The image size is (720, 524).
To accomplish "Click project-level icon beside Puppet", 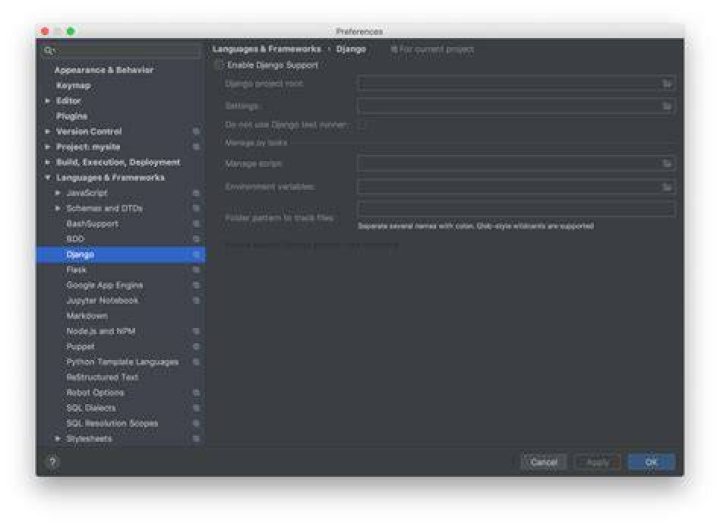I will [x=196, y=347].
